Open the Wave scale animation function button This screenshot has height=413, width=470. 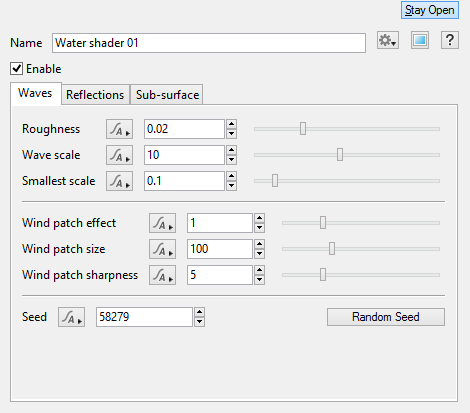click(119, 155)
